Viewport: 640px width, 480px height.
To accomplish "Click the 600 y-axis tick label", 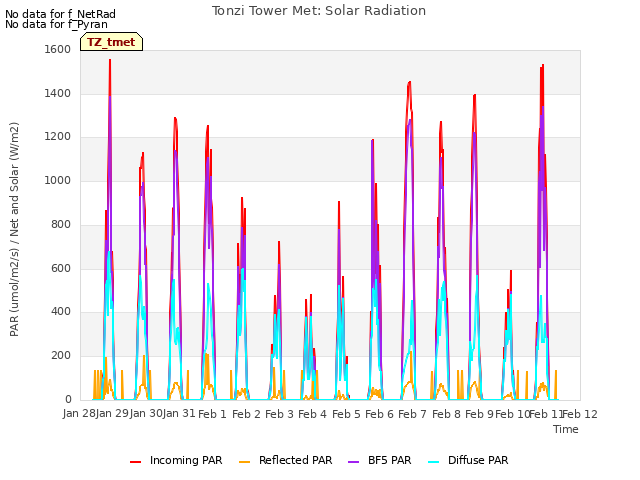I will click(61, 269).
